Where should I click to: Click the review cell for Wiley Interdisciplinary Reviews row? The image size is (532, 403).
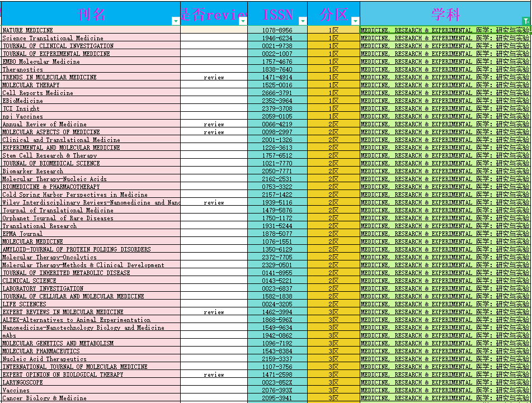coord(214,202)
